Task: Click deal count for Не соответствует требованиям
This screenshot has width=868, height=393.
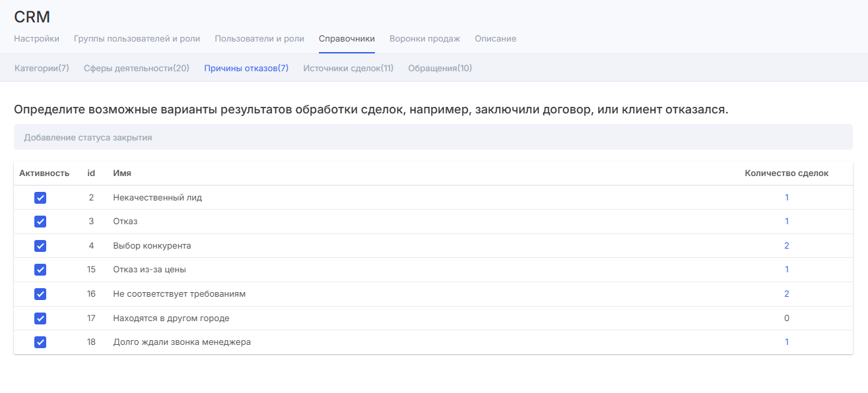Action: (x=786, y=294)
